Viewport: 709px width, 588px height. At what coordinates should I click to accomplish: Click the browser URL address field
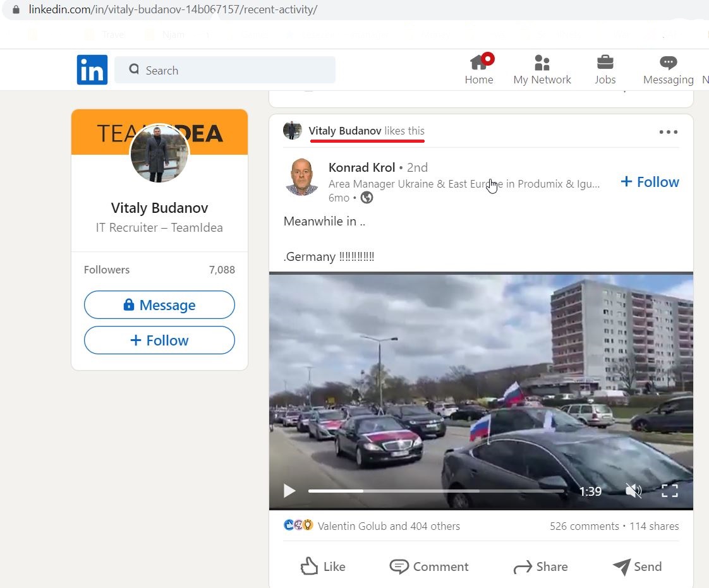[173, 9]
